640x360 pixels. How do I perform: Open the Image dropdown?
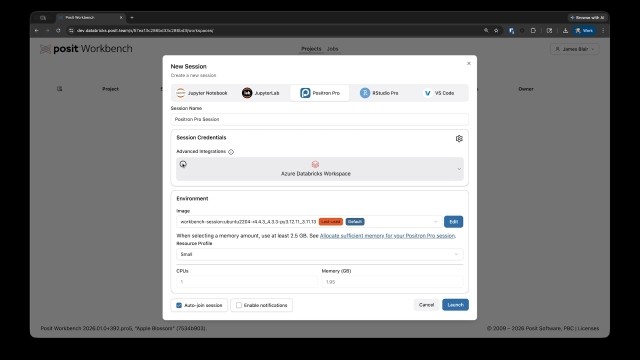pyautogui.click(x=309, y=222)
